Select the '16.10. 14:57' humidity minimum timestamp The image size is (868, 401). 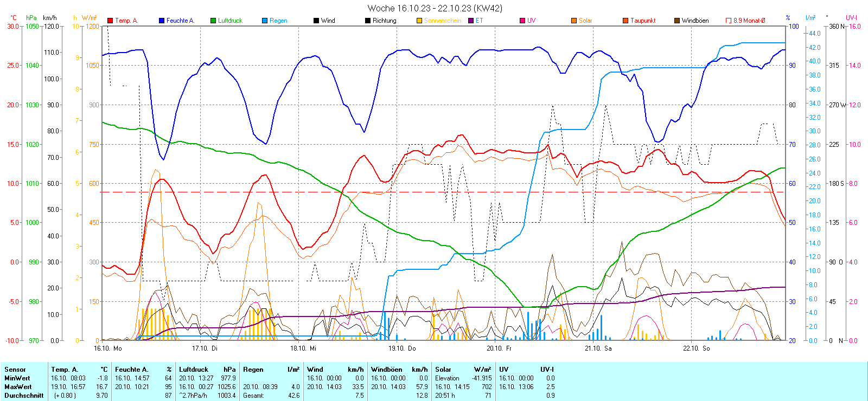click(x=132, y=378)
